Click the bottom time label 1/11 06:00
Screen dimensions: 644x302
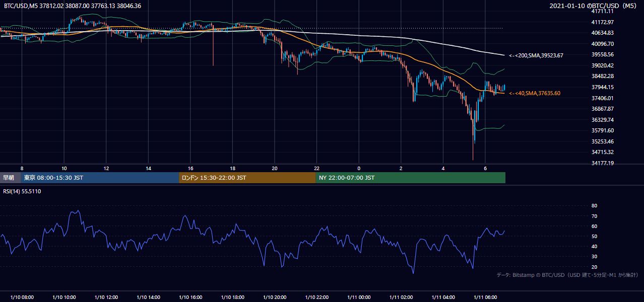tap(485, 297)
